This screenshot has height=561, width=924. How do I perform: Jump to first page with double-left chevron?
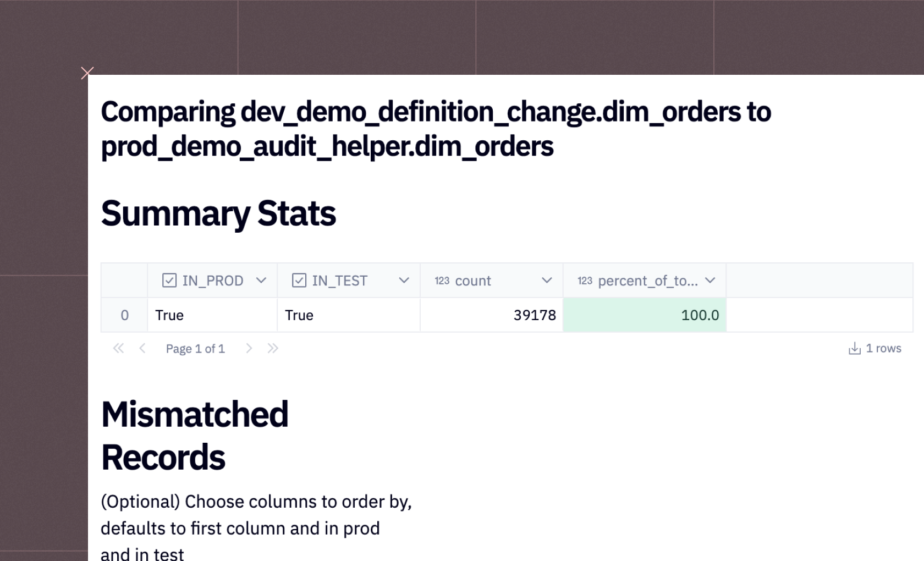(x=118, y=348)
